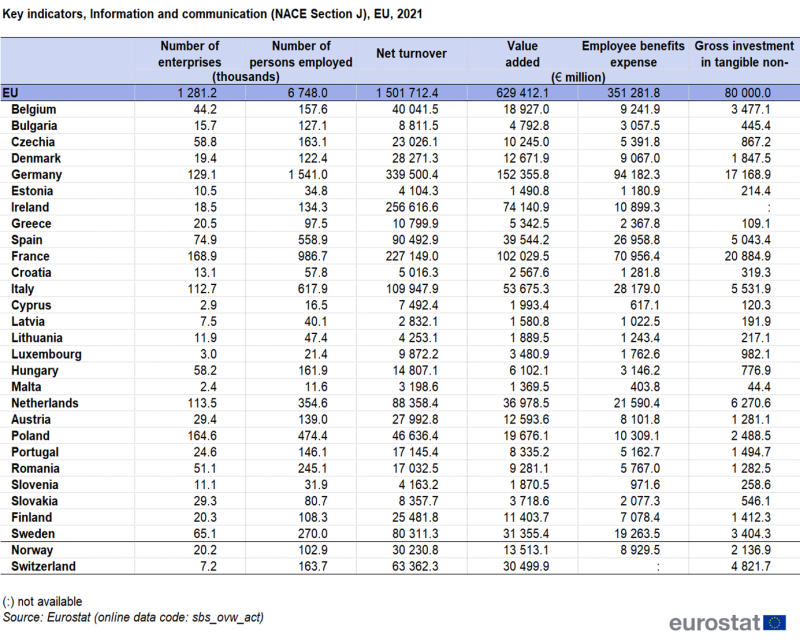Click the 'Employee benefits expense' column header
The height and width of the screenshot is (641, 800).
[x=633, y=54]
